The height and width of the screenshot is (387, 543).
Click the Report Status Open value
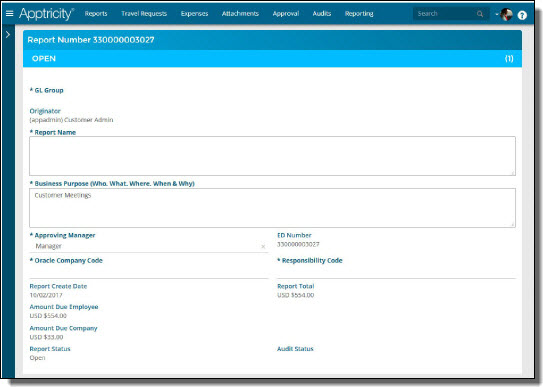point(37,358)
